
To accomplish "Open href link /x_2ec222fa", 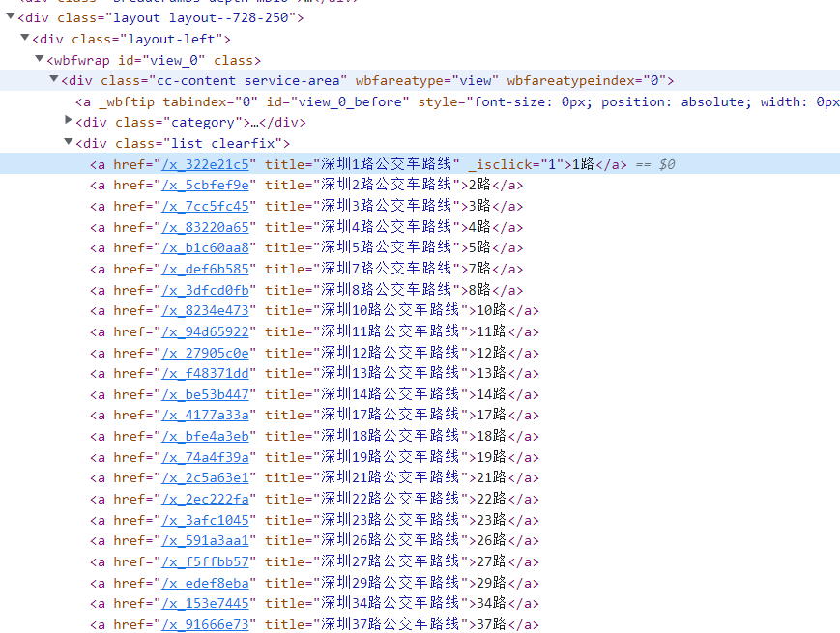I will point(205,499).
